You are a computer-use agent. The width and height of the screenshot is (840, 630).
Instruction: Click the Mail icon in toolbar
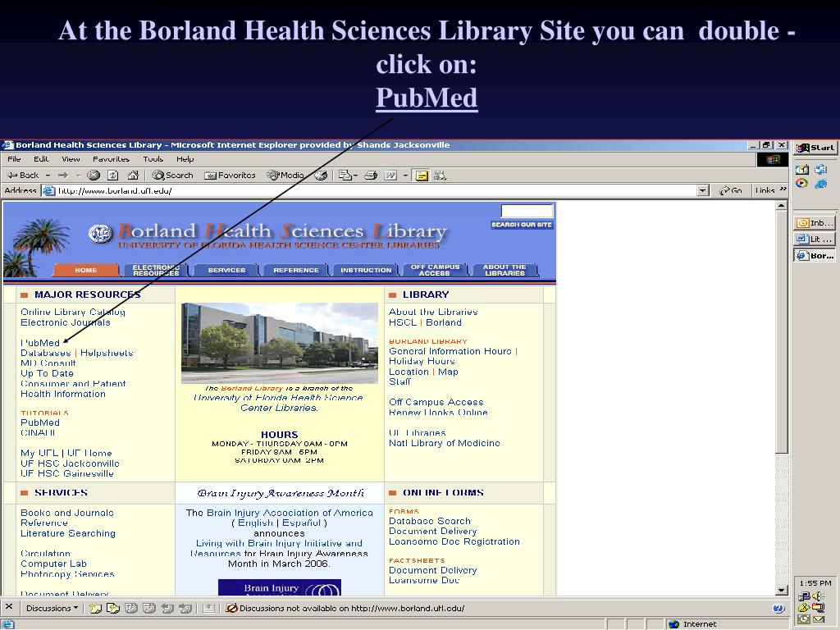coord(345,176)
